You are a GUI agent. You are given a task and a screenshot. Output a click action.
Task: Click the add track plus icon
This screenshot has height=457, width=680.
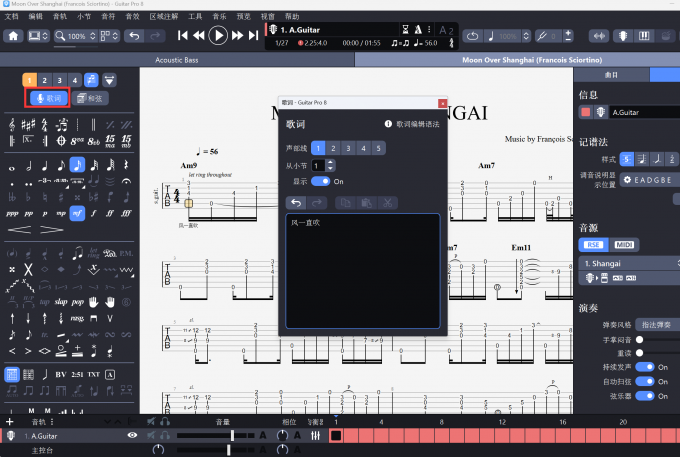point(10,422)
